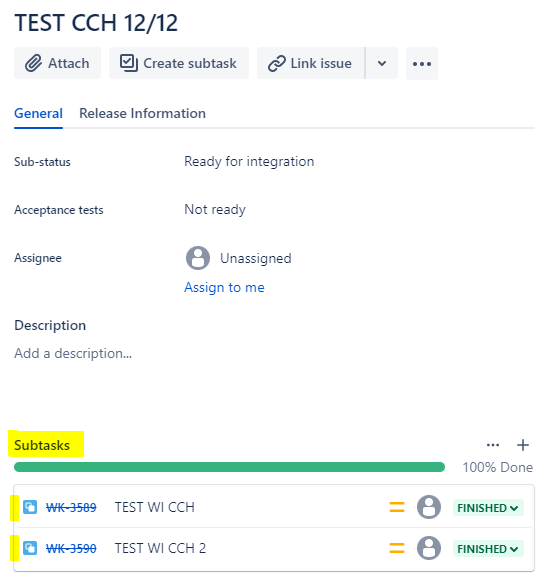Click the Assign to me link
This screenshot has width=553, height=583.
tap(224, 287)
